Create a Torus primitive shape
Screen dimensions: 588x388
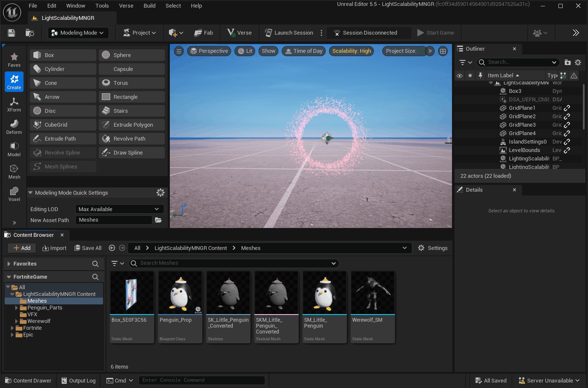tap(132, 83)
